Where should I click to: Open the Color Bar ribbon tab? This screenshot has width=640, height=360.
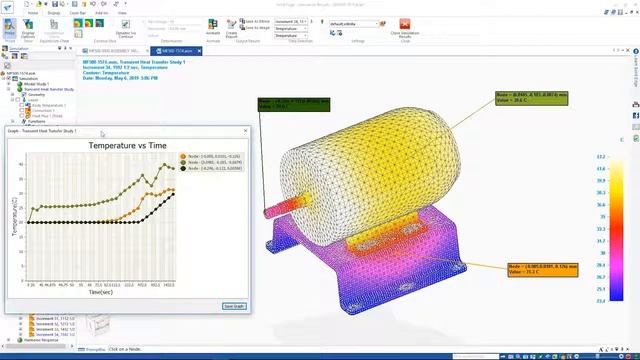(x=78, y=13)
